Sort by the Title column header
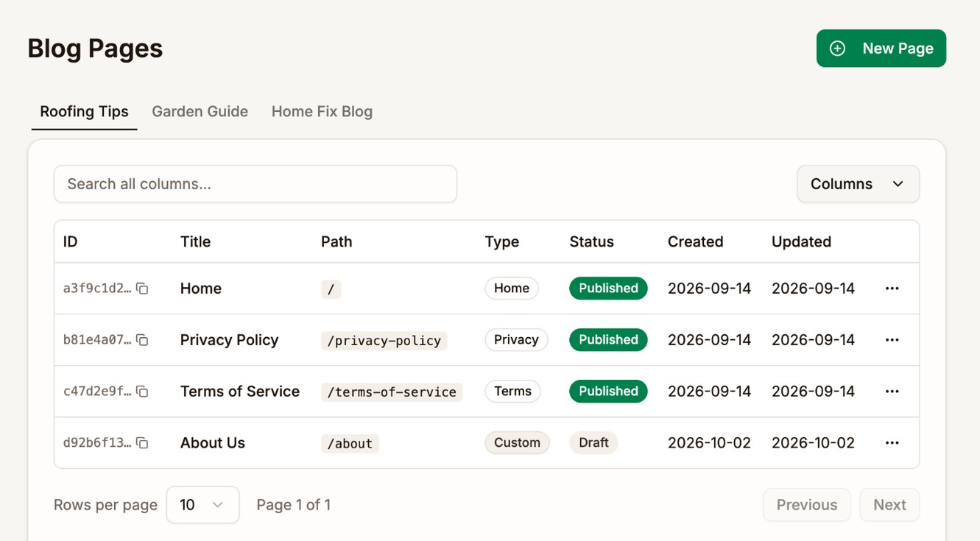The width and height of the screenshot is (980, 541). [195, 241]
